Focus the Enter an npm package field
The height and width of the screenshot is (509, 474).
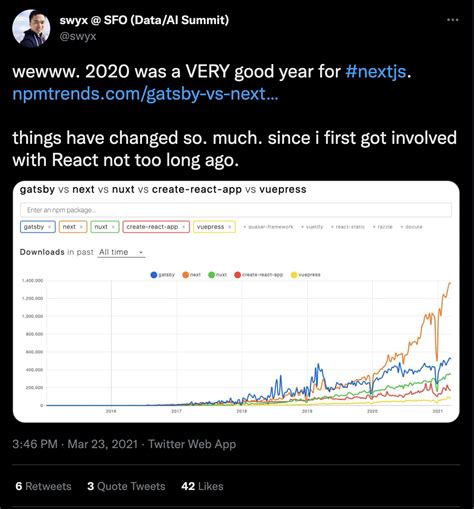click(236, 210)
